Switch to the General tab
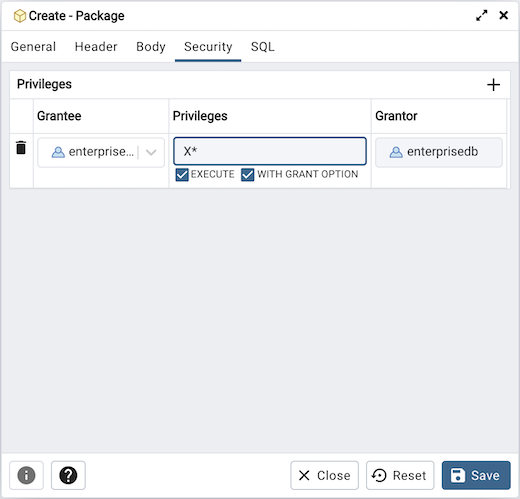The height and width of the screenshot is (499, 520). click(x=33, y=47)
